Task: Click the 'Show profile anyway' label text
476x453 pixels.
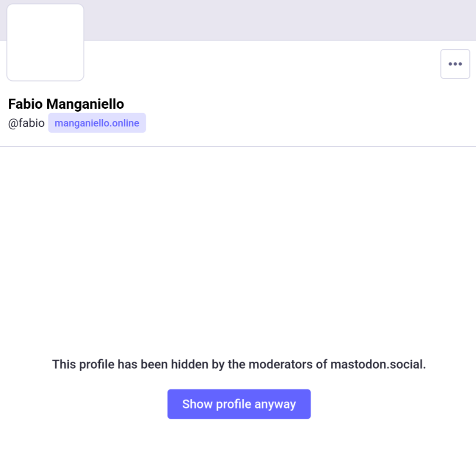Action: click(239, 404)
